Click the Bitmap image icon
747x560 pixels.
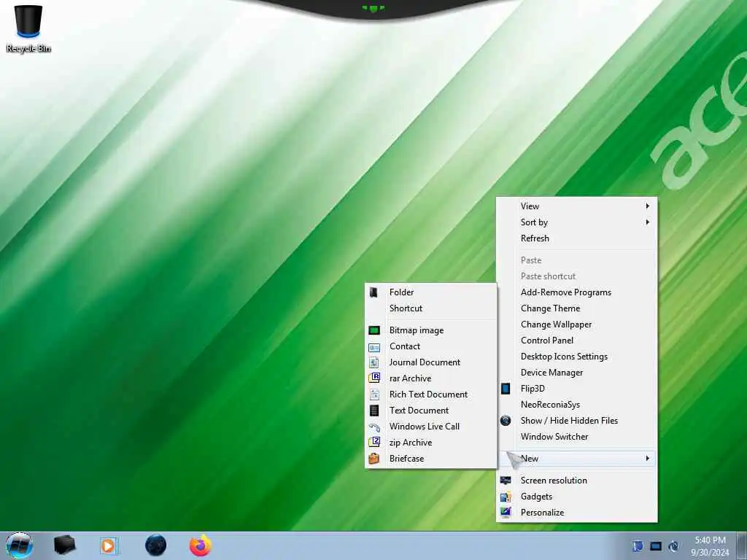374,330
